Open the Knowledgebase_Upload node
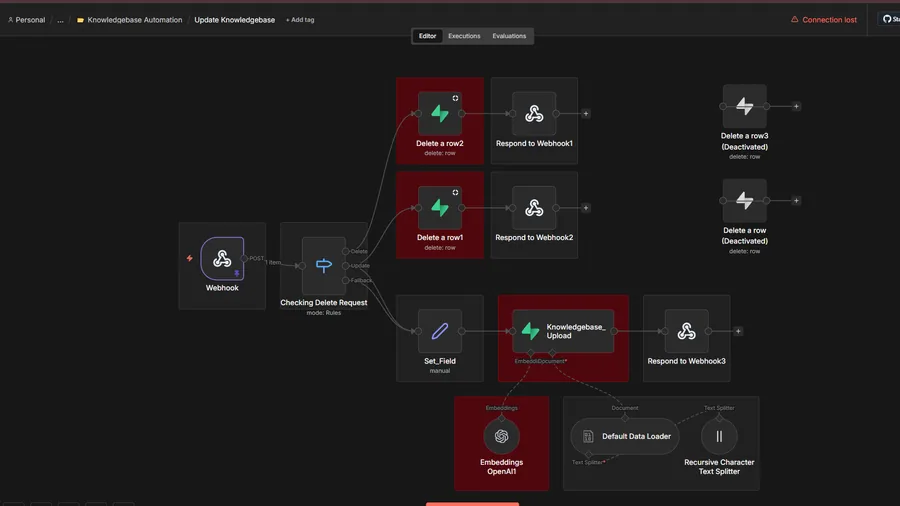The height and width of the screenshot is (506, 900). pyautogui.click(x=563, y=331)
